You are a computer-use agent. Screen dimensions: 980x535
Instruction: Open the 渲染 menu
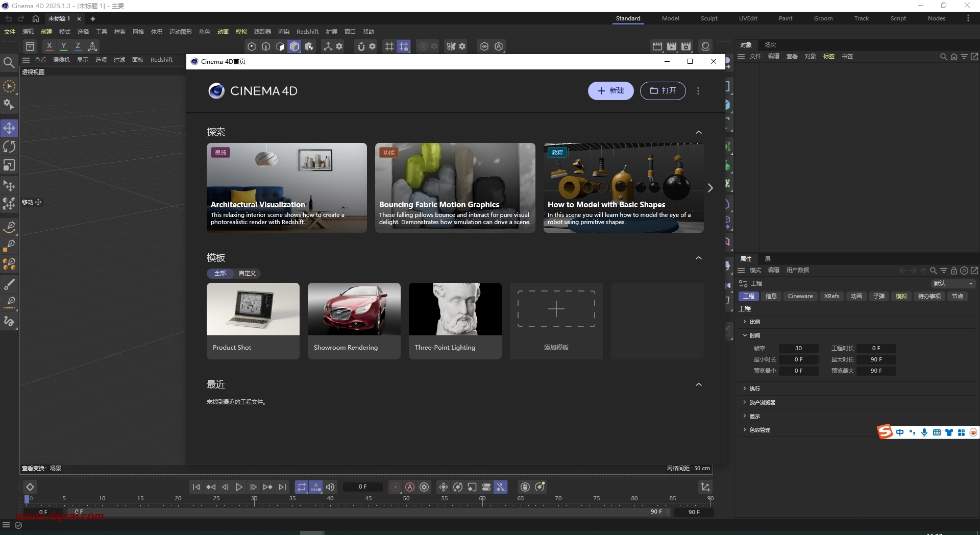click(284, 32)
